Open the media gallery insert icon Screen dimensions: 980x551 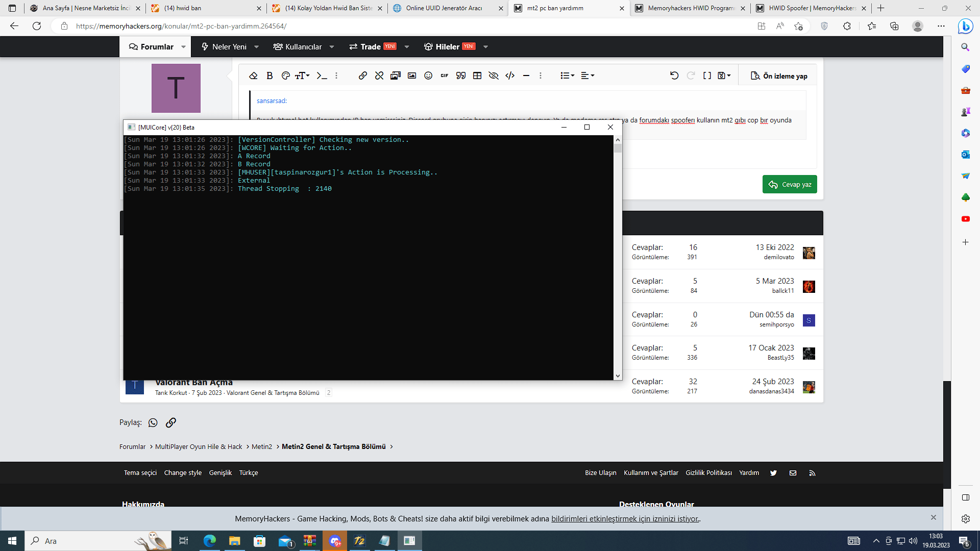[396, 76]
